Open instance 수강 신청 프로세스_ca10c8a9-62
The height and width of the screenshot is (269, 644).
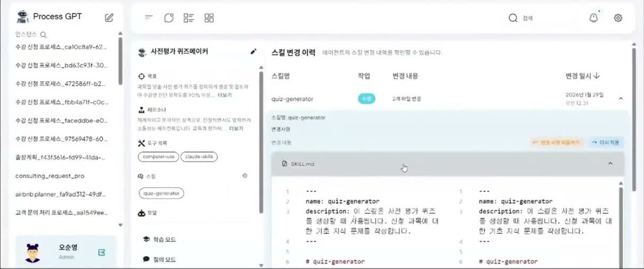[61, 47]
